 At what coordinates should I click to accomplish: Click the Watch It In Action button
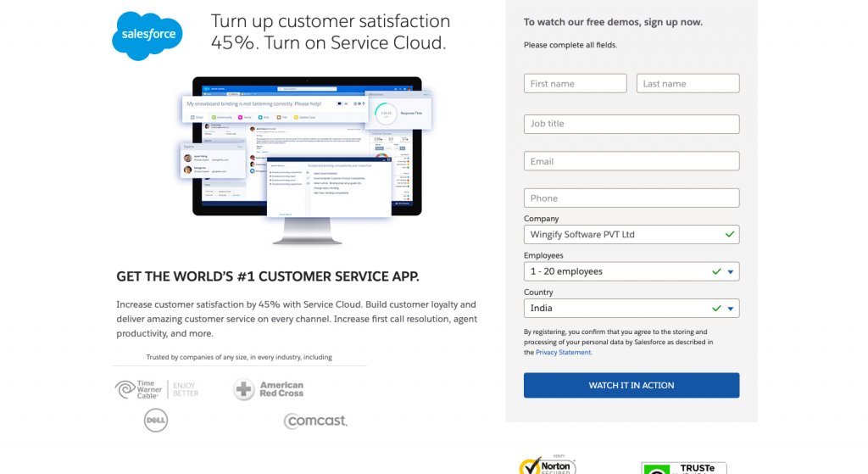pyautogui.click(x=632, y=386)
